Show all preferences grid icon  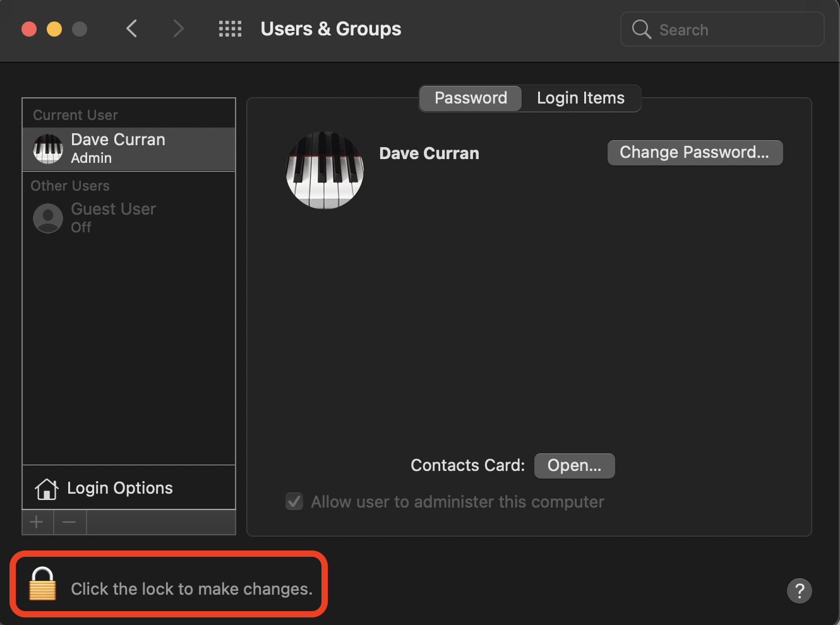click(230, 29)
